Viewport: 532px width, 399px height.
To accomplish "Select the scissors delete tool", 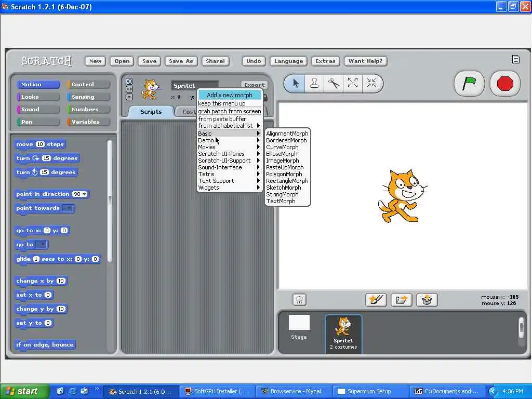I will [x=334, y=83].
